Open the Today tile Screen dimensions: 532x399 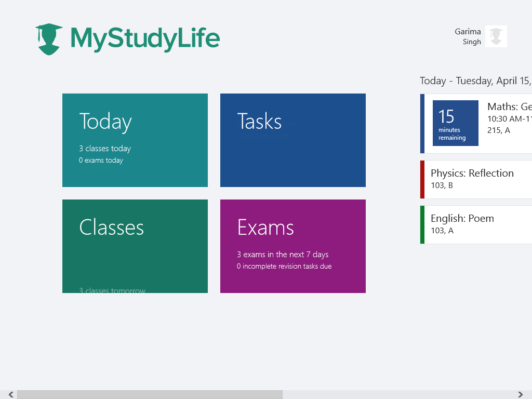tap(135, 140)
